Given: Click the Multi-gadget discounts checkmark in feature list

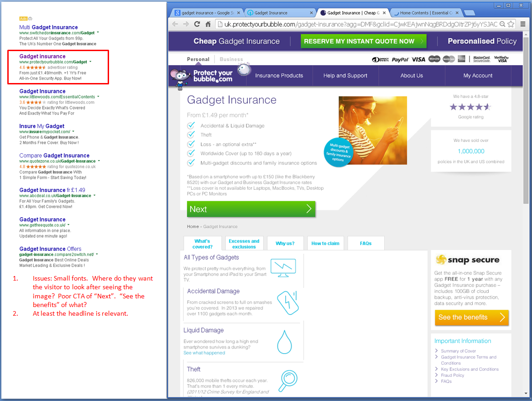Looking at the screenshot, I should 191,163.
